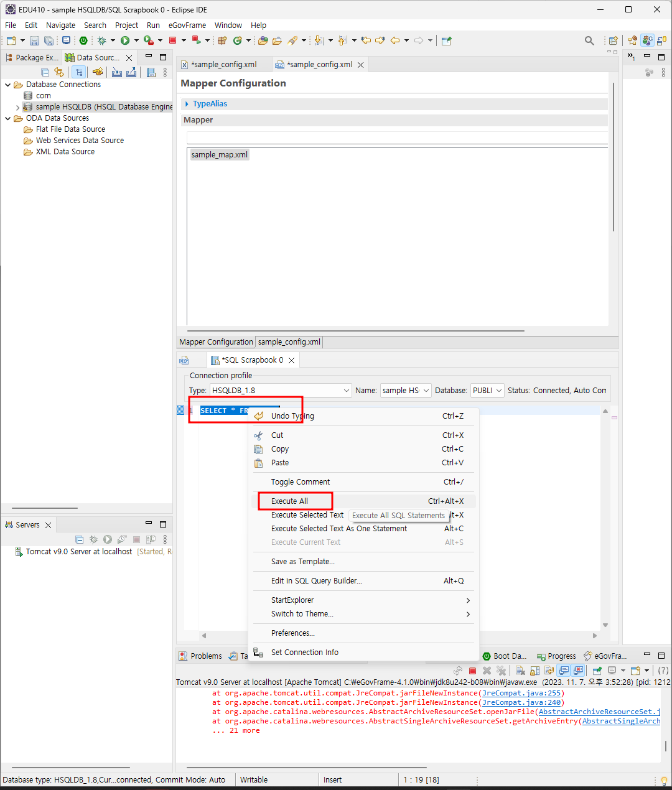Open the Run button dropdown arrow

click(x=136, y=40)
